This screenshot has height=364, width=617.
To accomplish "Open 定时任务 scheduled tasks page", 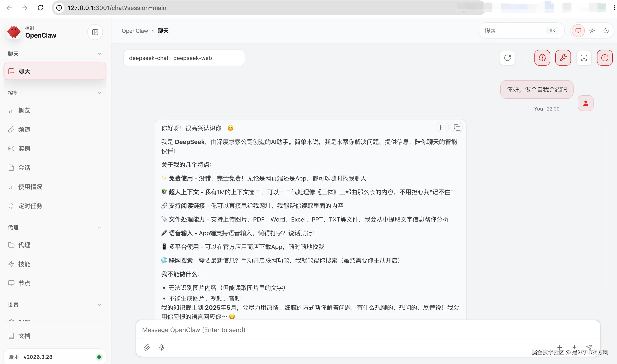I will (55, 206).
